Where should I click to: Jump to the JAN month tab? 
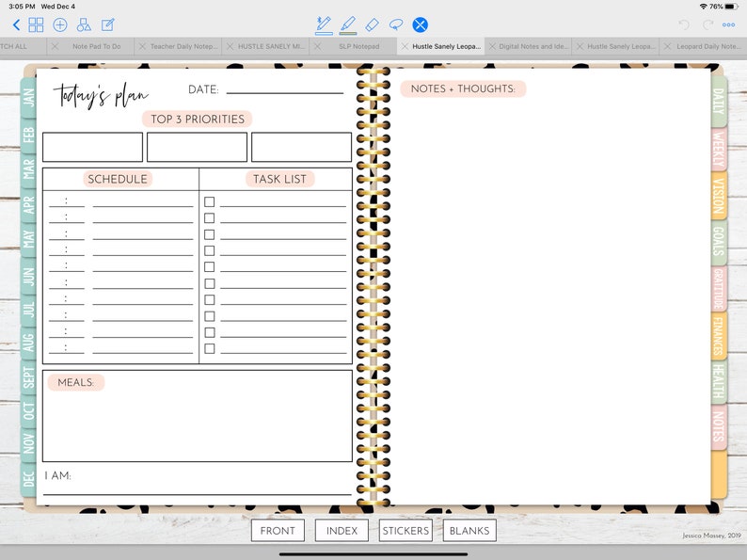click(28, 97)
